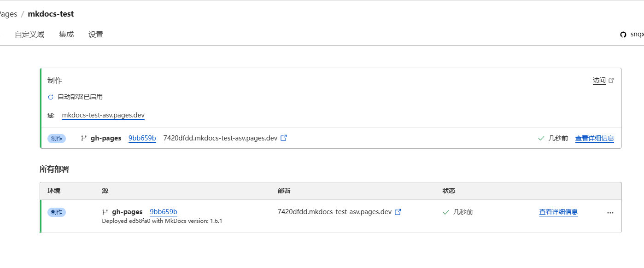Open the 集成 tab
The width and height of the screenshot is (644, 268).
pos(66,35)
